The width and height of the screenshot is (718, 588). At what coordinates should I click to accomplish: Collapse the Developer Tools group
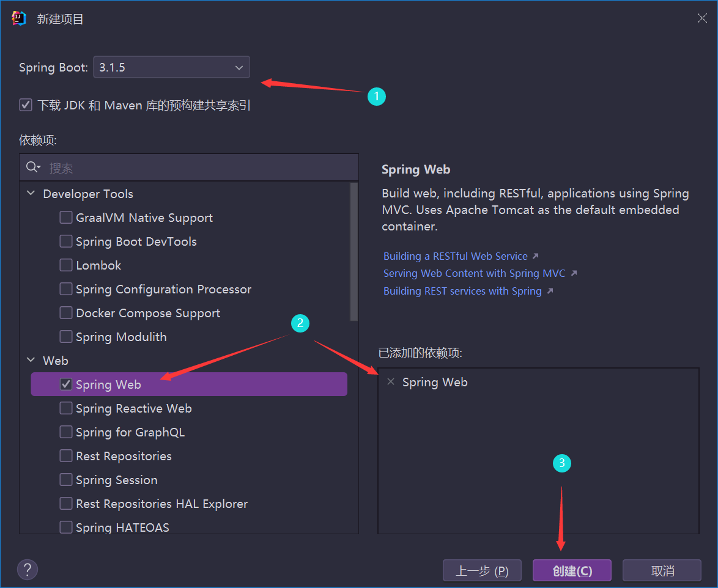coord(31,193)
